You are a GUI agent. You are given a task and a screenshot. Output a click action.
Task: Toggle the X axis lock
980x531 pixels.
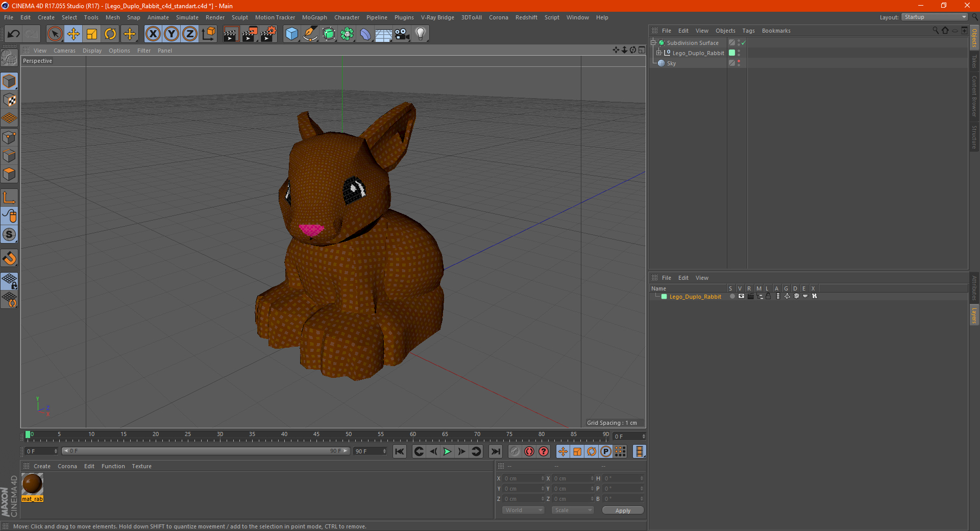(x=153, y=34)
